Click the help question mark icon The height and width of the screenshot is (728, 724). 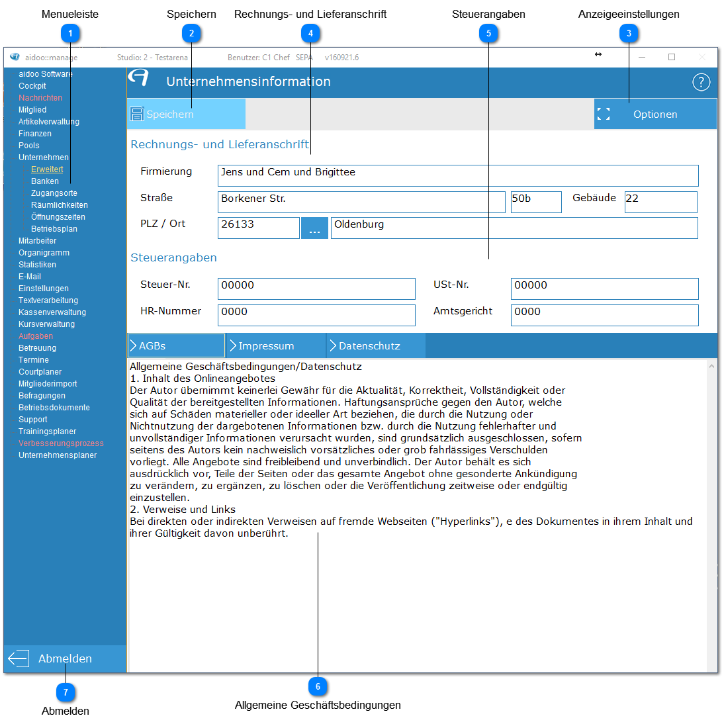(701, 82)
